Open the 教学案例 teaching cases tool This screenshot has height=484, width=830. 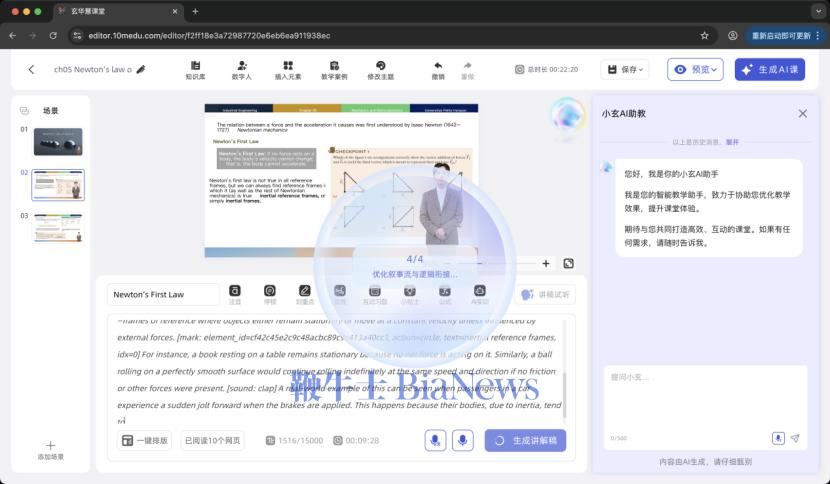(x=334, y=69)
